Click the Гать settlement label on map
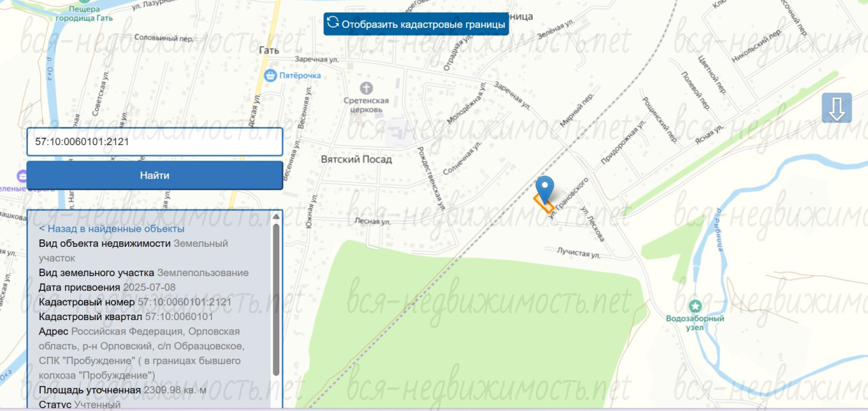868x411 pixels. pyautogui.click(x=269, y=50)
